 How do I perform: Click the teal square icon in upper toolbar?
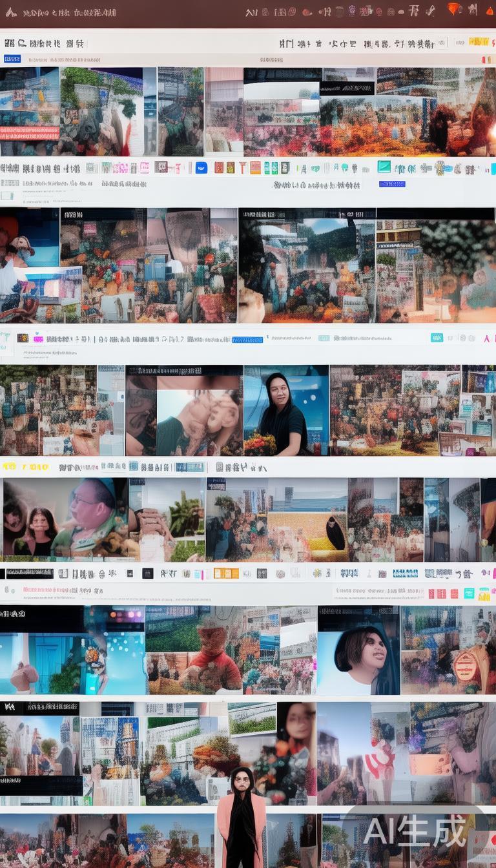pyautogui.click(x=384, y=167)
